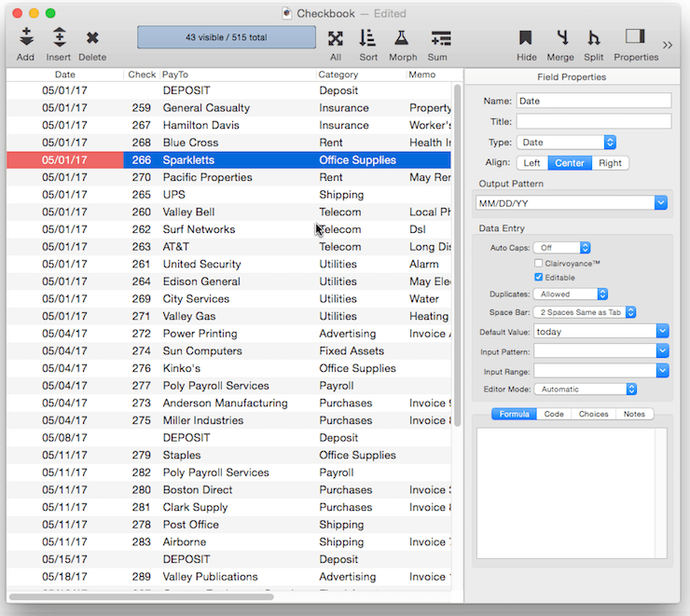Click the 05/08/17 date cell
Screen dimensions: 690x616
(64, 438)
